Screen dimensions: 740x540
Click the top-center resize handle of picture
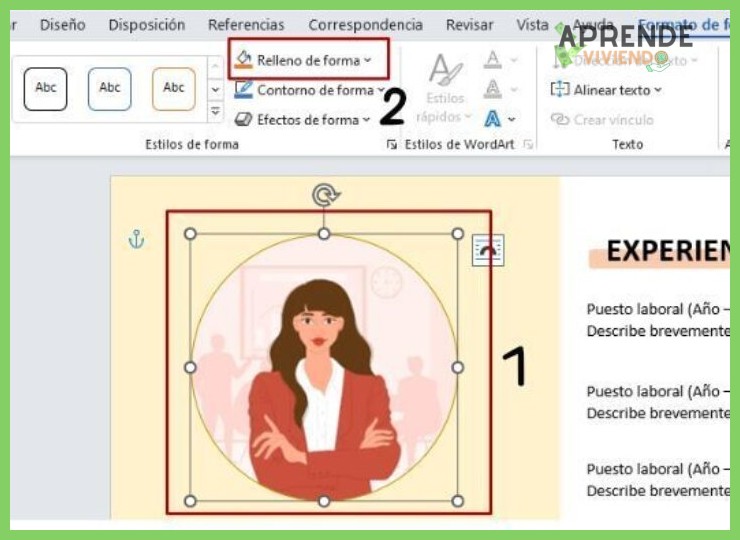324,234
